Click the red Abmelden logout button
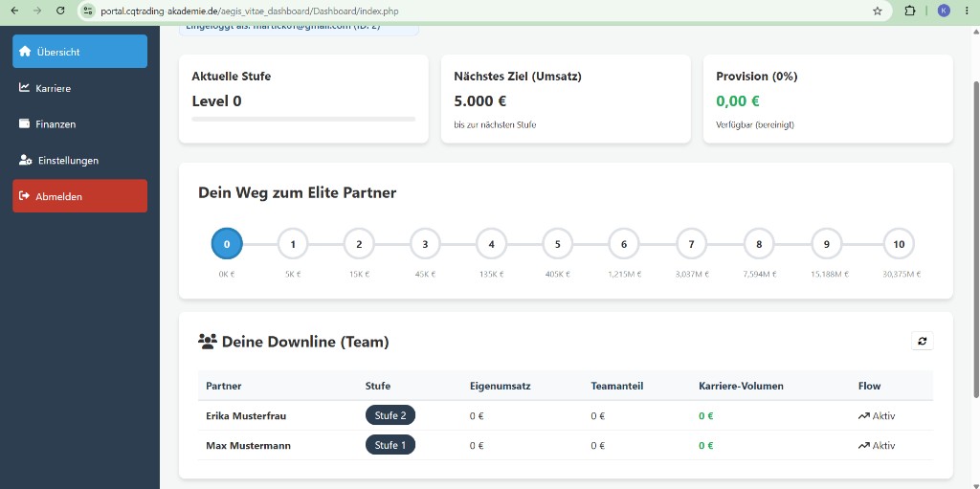This screenshot has width=980, height=489. pos(80,196)
